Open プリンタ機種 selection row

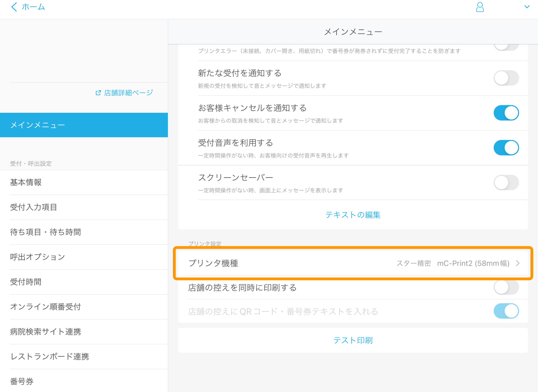(353, 263)
